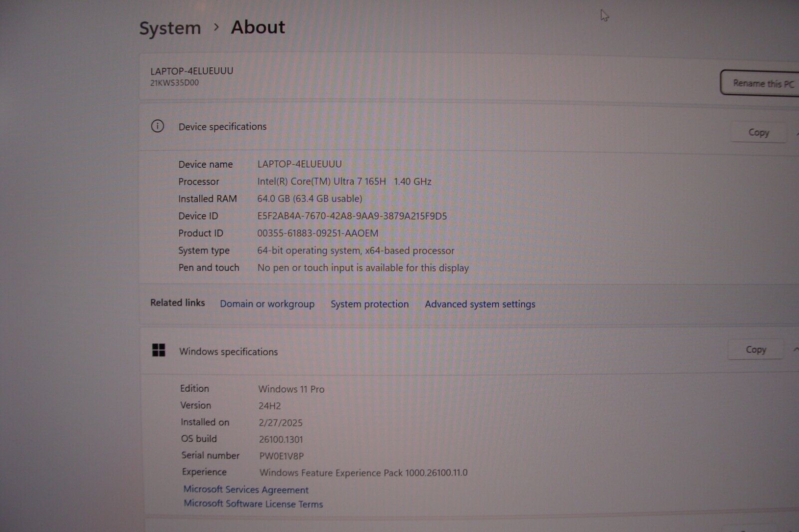Click the System type value 64-bit operating system
Viewport: 799px width, 532px height.
coord(356,251)
